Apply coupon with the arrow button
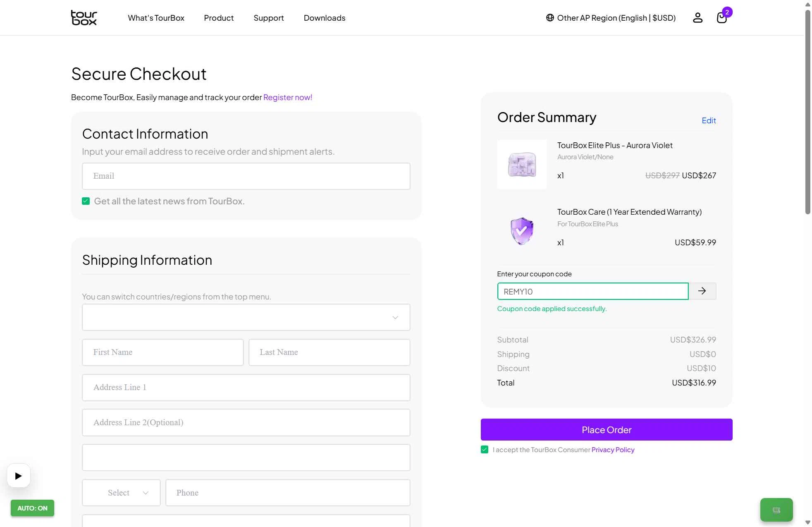 coord(702,291)
